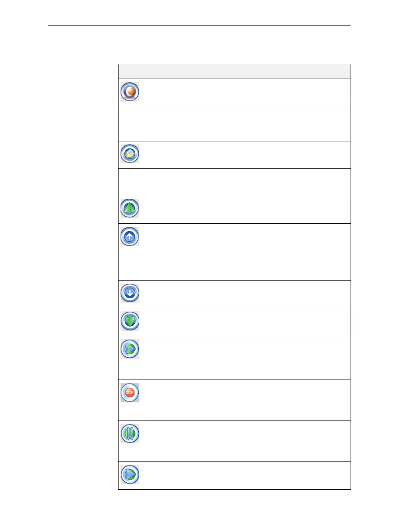Click the blue up arrow icon
411x532 pixels.
pyautogui.click(x=130, y=236)
